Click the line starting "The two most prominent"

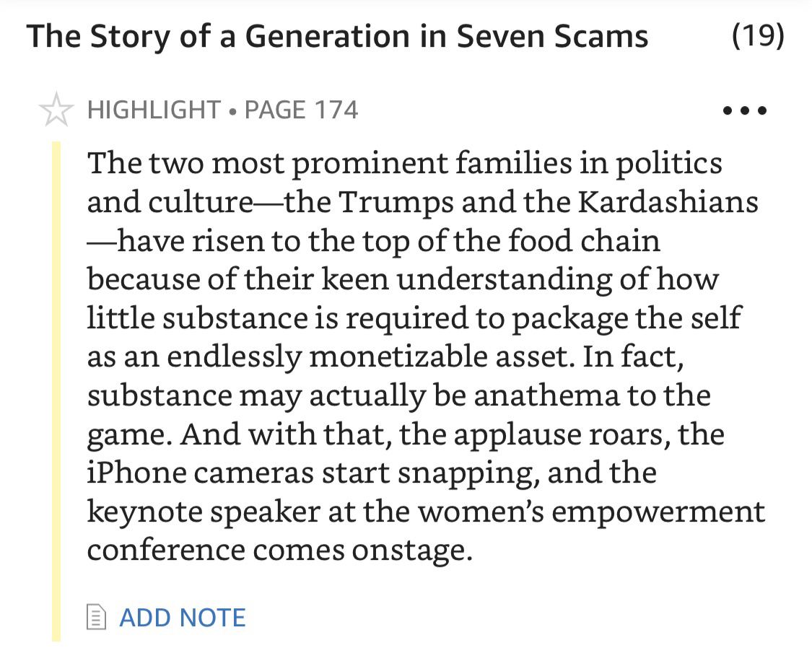[x=404, y=163]
